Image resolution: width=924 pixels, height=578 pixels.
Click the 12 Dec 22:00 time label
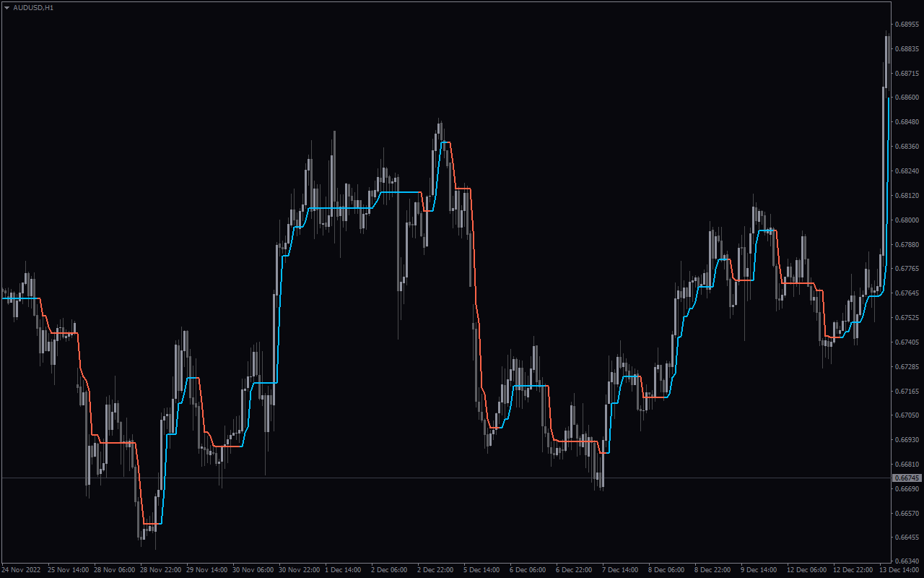coord(853,570)
